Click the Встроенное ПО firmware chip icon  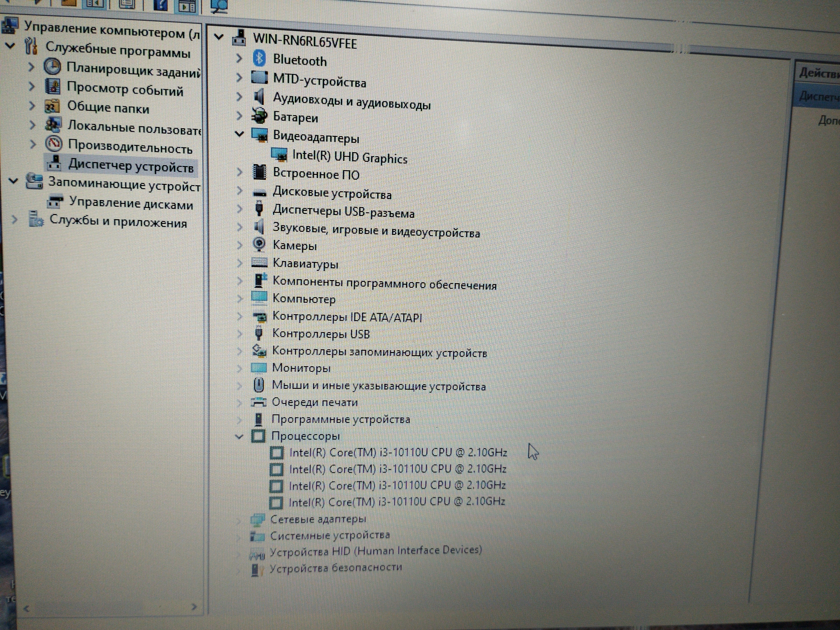tap(259, 172)
